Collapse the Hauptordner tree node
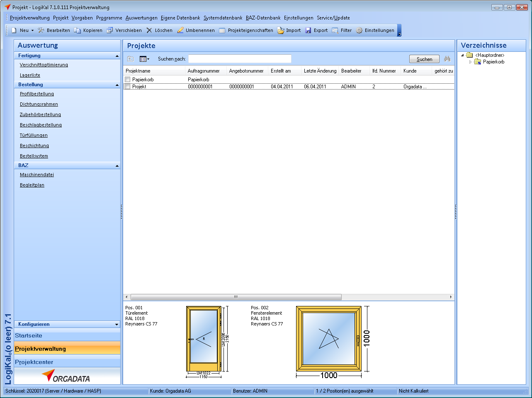The image size is (532, 398). [x=463, y=55]
